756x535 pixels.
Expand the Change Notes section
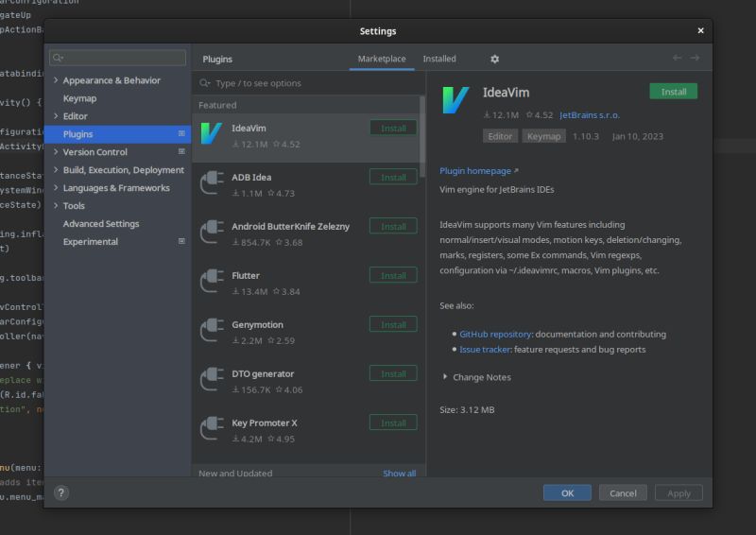445,377
